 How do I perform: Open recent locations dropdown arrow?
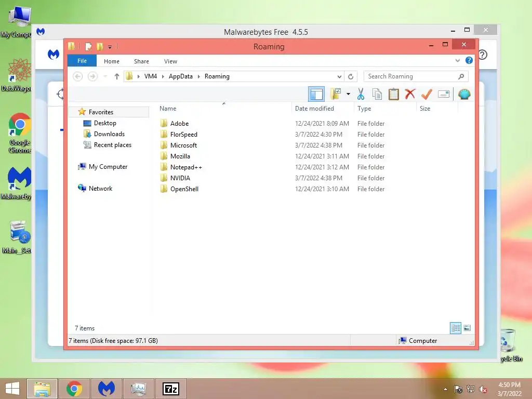[105, 76]
